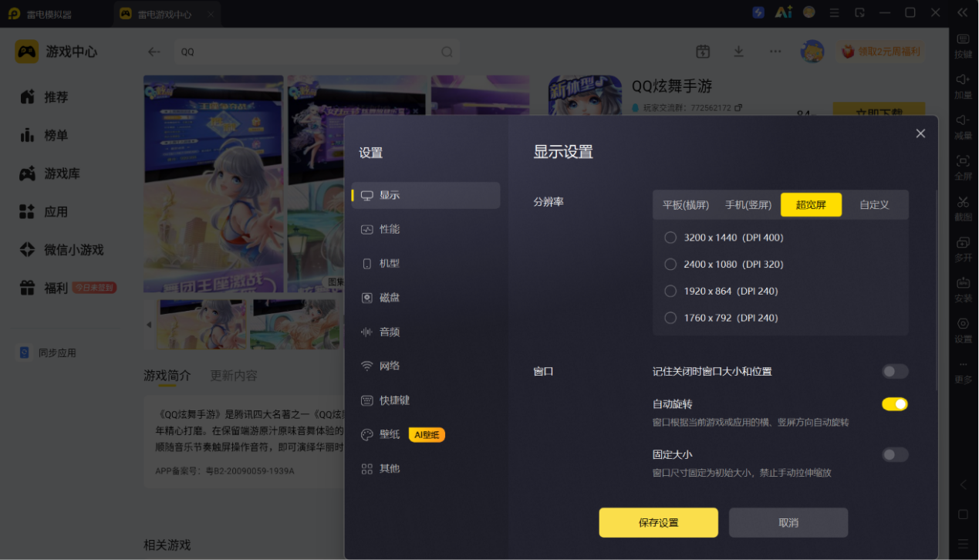Screen dimensions: 979x560
Task: Turn off the 自动旋转 toggle
Action: click(895, 404)
